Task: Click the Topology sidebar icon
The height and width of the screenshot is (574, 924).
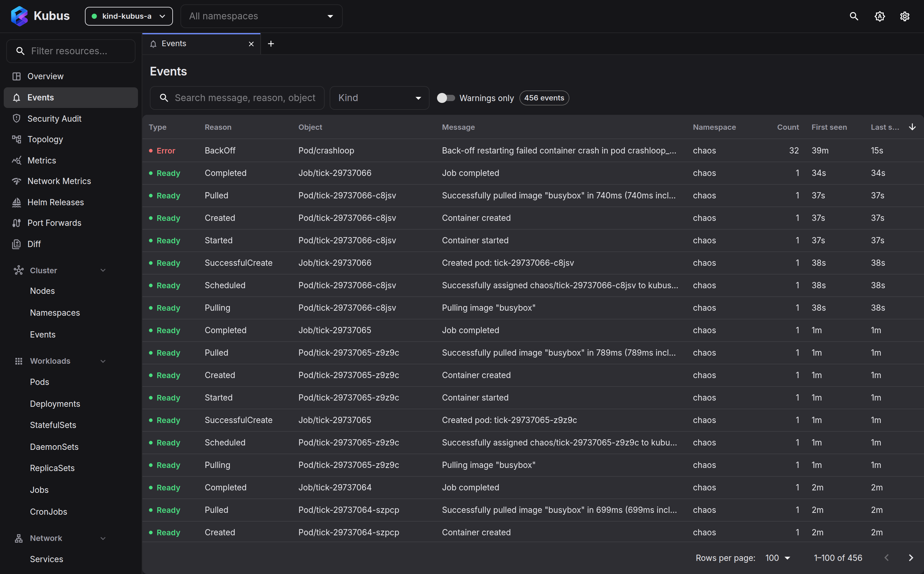Action: [x=16, y=139]
